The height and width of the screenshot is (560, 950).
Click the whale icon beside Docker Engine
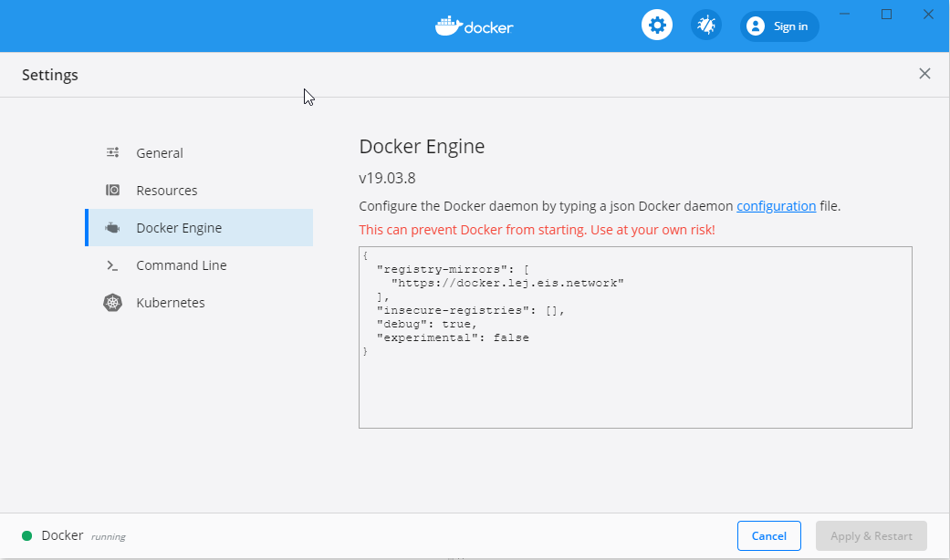pyautogui.click(x=112, y=228)
